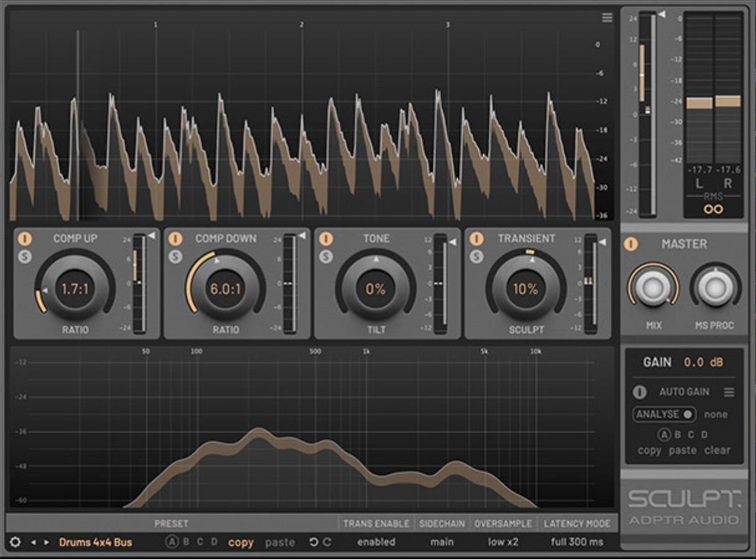Toggle the TRANSIENT power button
This screenshot has width=756, height=559.
(x=477, y=238)
